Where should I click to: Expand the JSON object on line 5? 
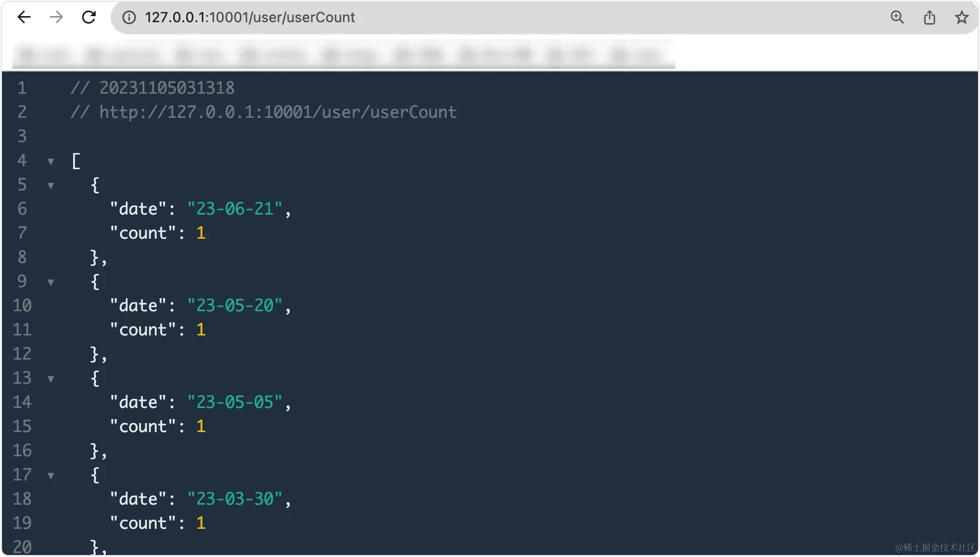point(51,185)
